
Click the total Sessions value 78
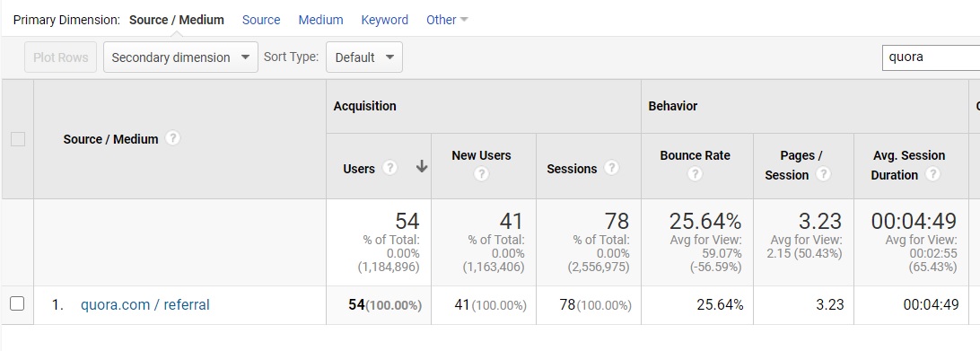click(617, 221)
